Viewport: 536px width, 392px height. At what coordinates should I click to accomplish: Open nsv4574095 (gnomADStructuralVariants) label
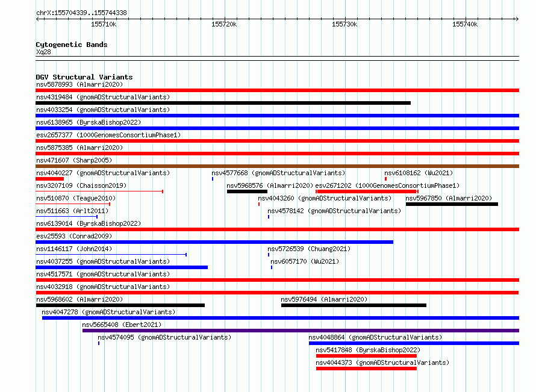[164, 337]
